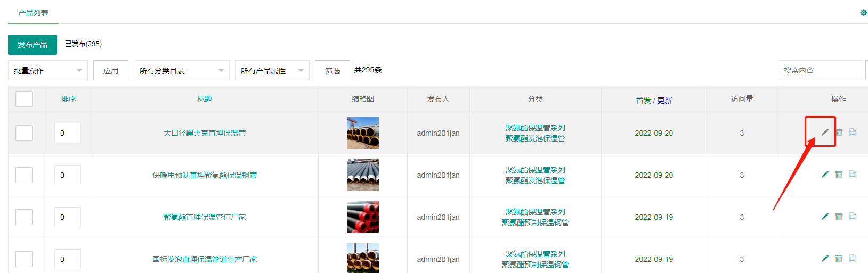Select the 已发布(295) filter

point(83,44)
